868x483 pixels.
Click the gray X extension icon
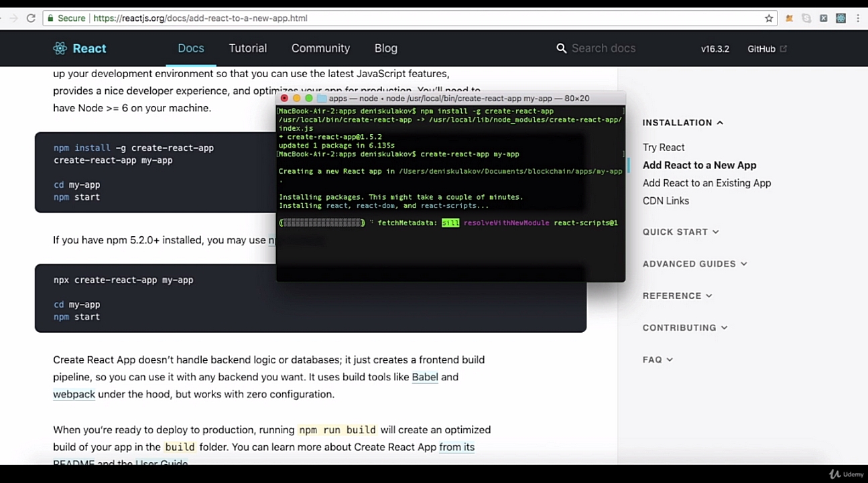pos(824,18)
